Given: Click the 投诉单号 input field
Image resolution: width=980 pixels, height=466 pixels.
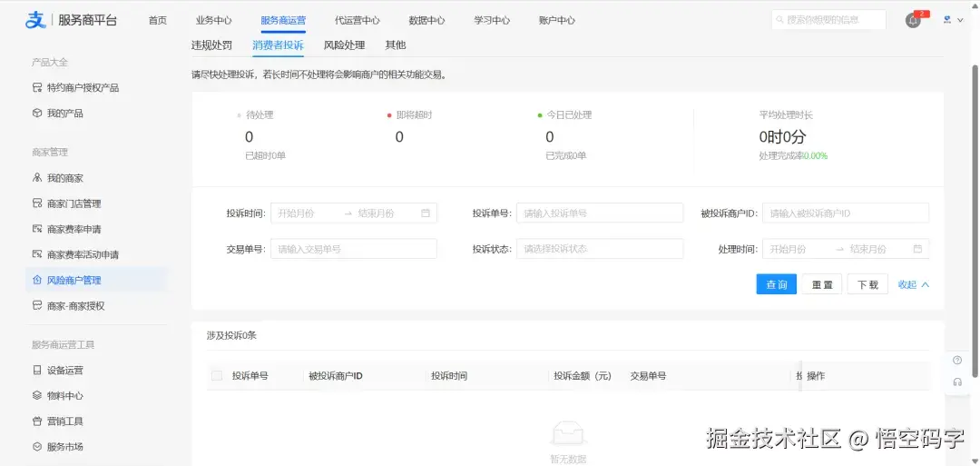Looking at the screenshot, I should coord(600,213).
